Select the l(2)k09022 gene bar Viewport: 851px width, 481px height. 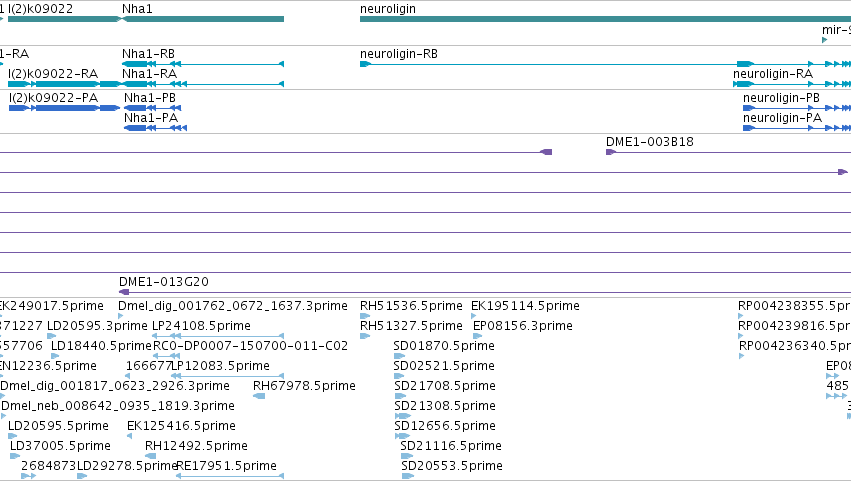(64, 19)
